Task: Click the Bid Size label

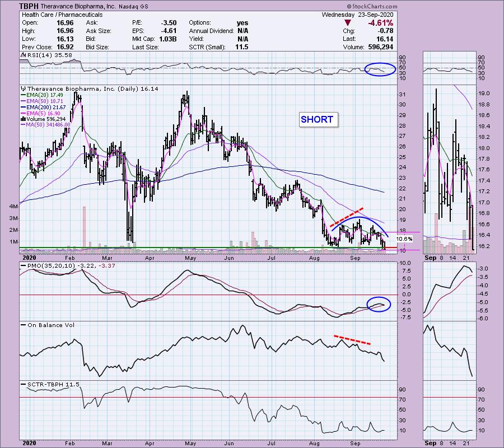Action: point(97,47)
